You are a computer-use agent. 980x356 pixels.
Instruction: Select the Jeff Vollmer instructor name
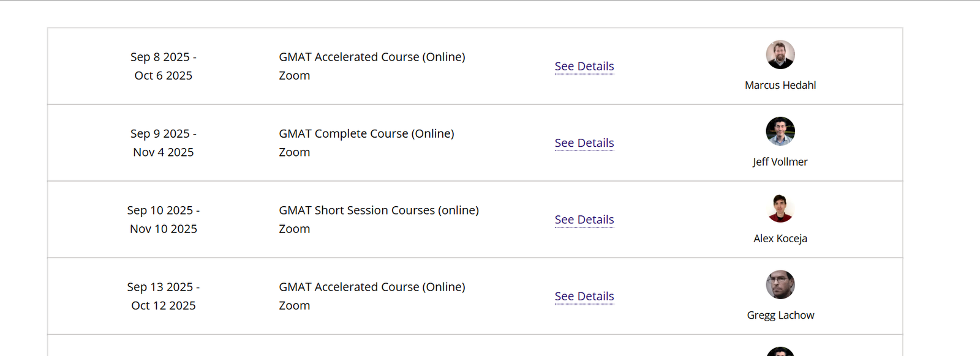point(780,161)
